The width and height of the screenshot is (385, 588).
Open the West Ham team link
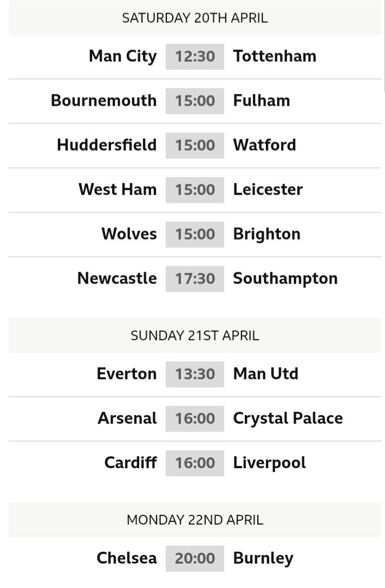(x=118, y=189)
